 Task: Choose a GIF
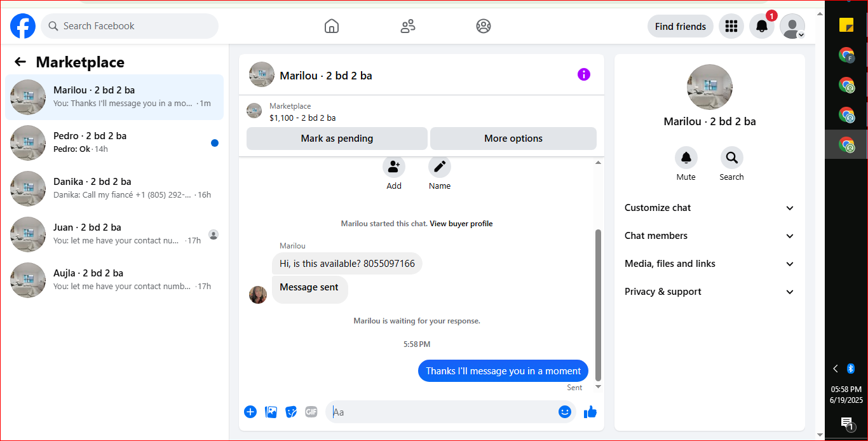311,412
